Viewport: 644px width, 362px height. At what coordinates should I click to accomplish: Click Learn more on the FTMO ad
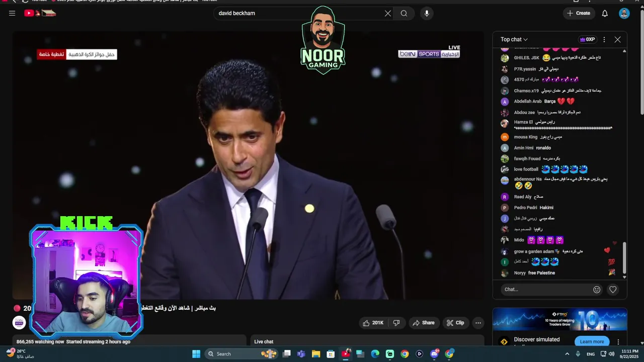pyautogui.click(x=592, y=342)
